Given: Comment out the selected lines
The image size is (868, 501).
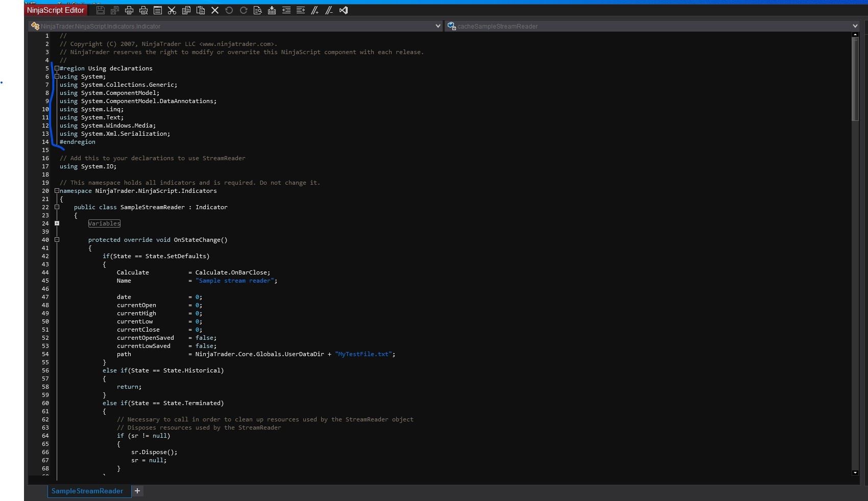Looking at the screenshot, I should click(x=315, y=10).
